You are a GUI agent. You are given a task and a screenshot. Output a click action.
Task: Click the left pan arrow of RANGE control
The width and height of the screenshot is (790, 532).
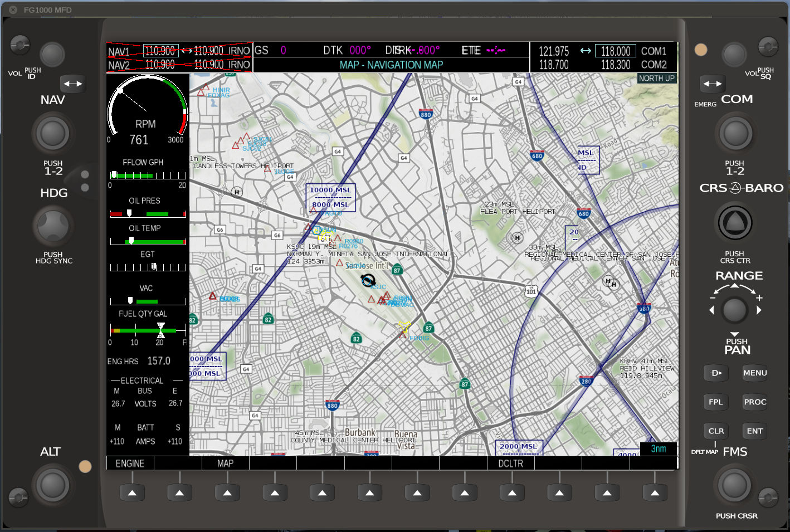click(x=711, y=310)
